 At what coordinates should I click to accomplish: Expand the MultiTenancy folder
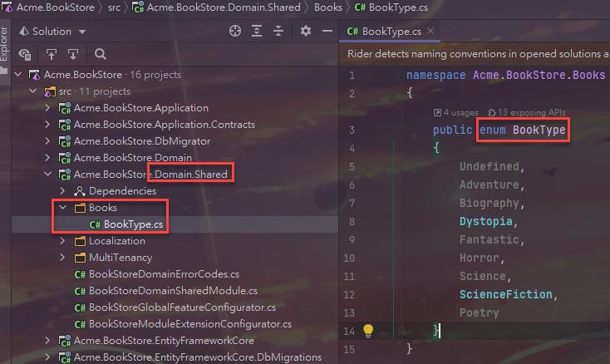(x=63, y=258)
